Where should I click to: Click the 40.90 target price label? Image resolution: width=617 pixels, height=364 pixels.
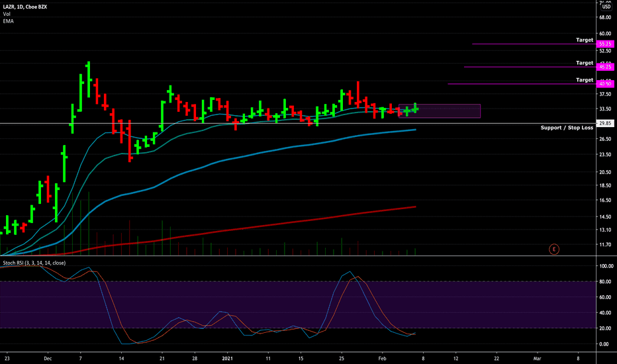[605, 84]
